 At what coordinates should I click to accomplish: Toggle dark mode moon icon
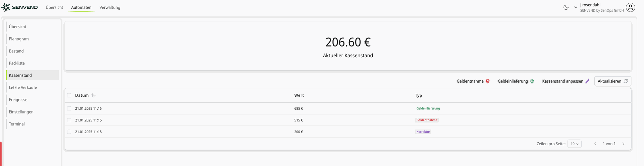pos(566,7)
